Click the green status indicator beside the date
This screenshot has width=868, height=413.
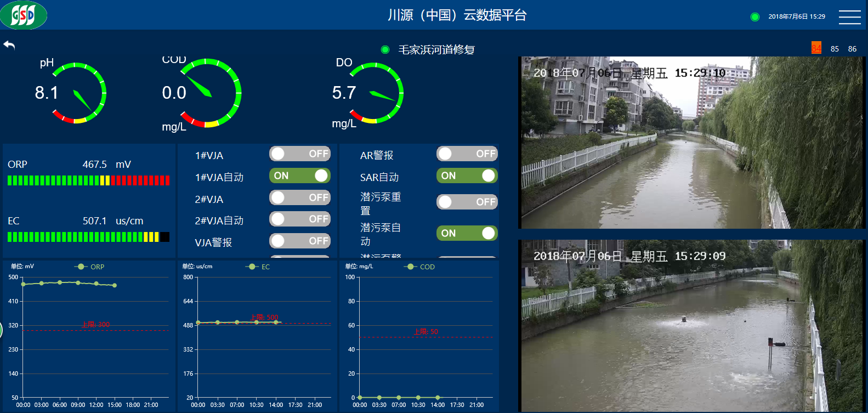(x=755, y=17)
